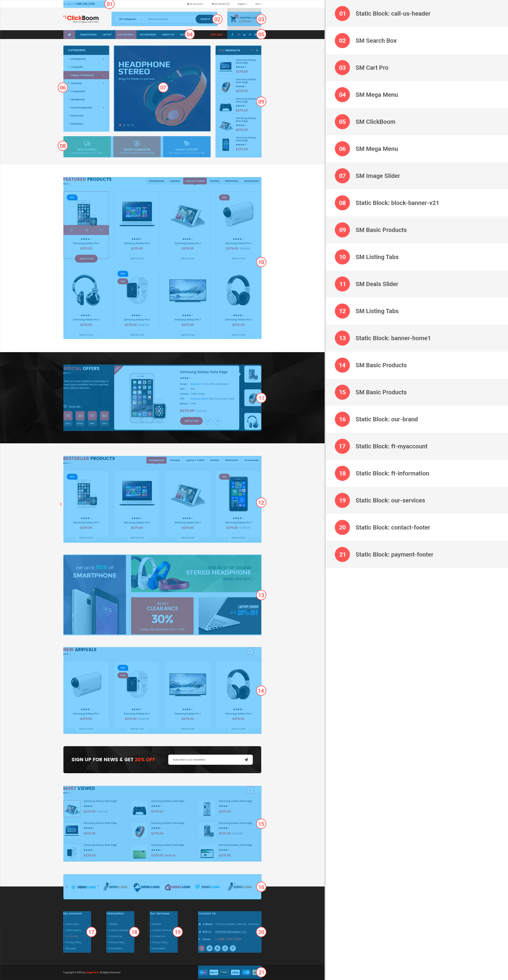Click the home icon in navigation bar
Viewport: 508px width, 980px height.
pyautogui.click(x=69, y=35)
